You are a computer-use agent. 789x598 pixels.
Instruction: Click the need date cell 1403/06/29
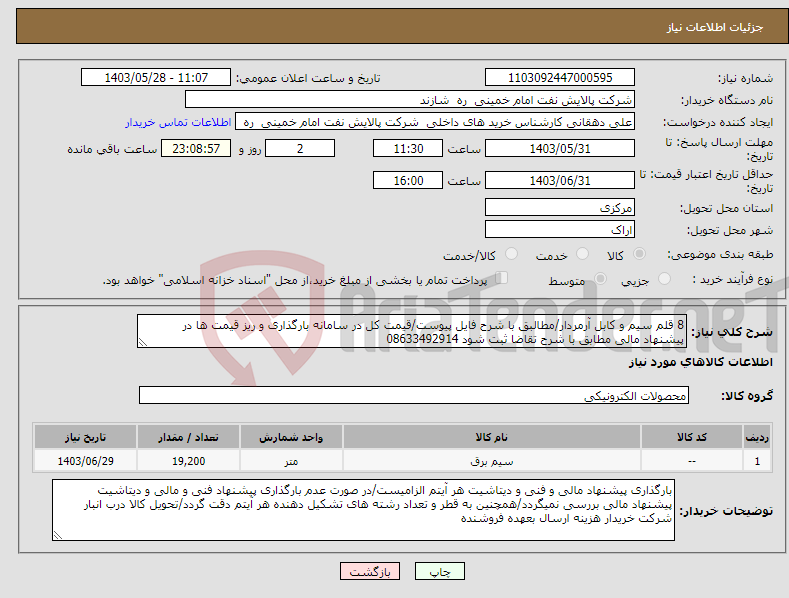(85, 461)
